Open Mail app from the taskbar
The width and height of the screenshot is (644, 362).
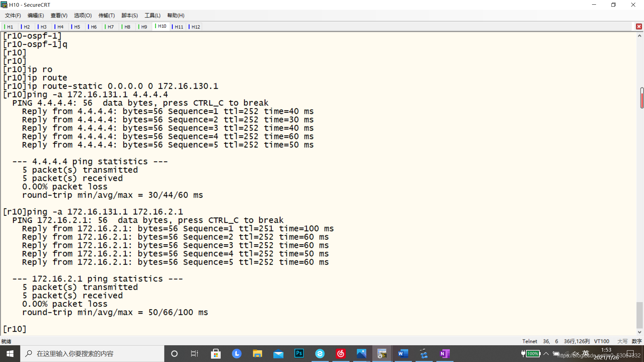coord(278,354)
